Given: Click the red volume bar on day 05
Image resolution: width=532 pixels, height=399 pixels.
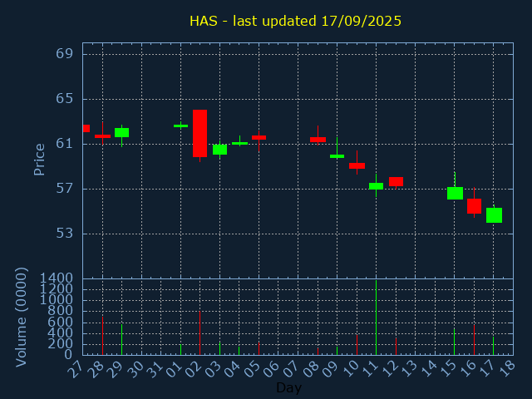Looking at the screenshot, I should [259, 348].
